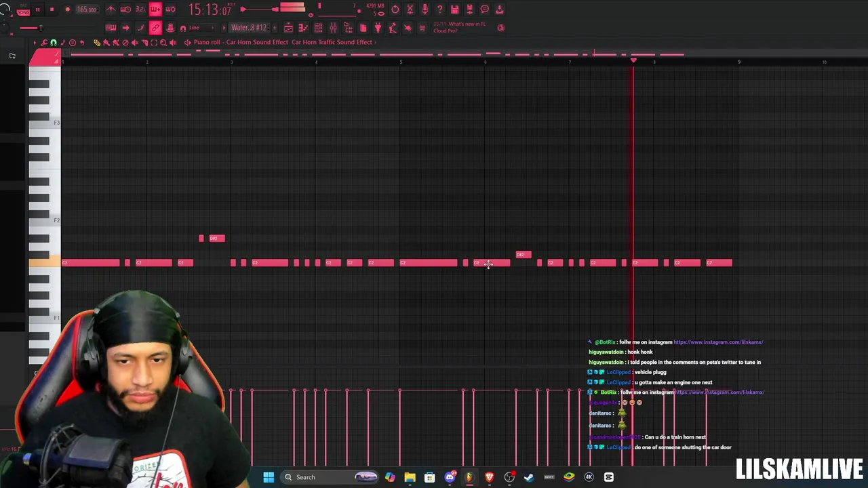Toggle the highlighted overdub recording button
Screen dimensions: 868x488
click(x=155, y=9)
